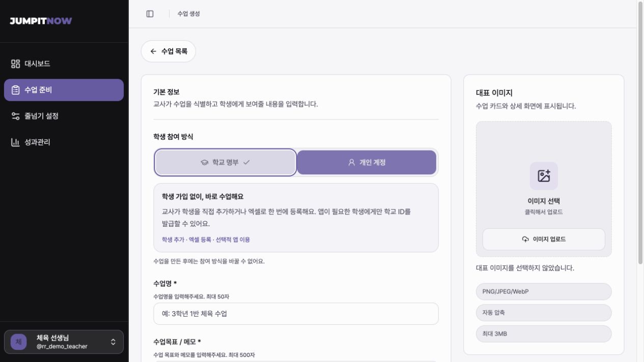The width and height of the screenshot is (644, 362).
Task: Click the 최대 3MB tag
Action: (544, 334)
